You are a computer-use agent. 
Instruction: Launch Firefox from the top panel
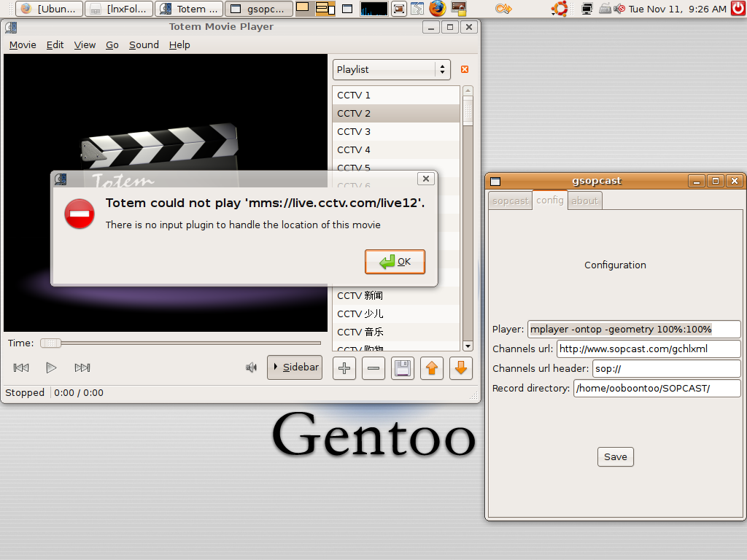point(438,9)
